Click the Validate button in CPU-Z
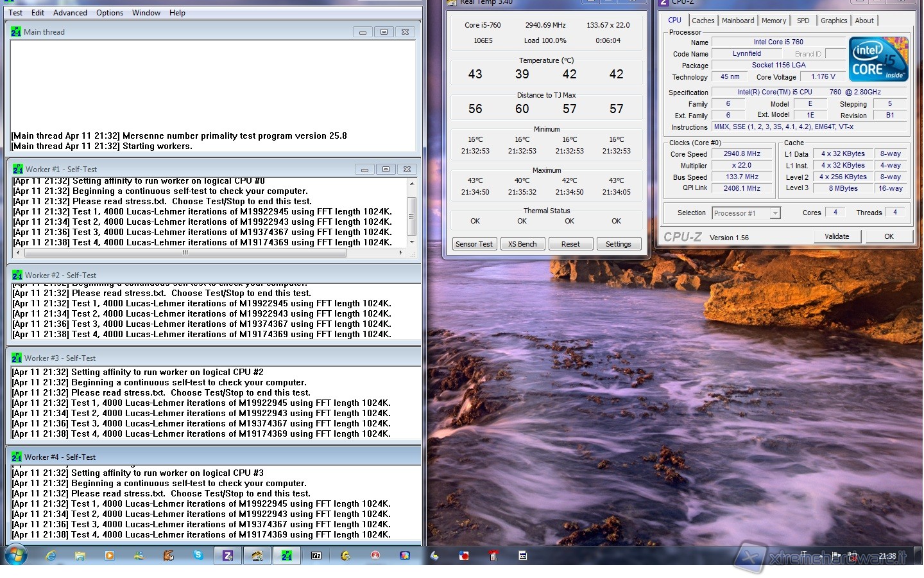The image size is (924, 578). coord(836,236)
